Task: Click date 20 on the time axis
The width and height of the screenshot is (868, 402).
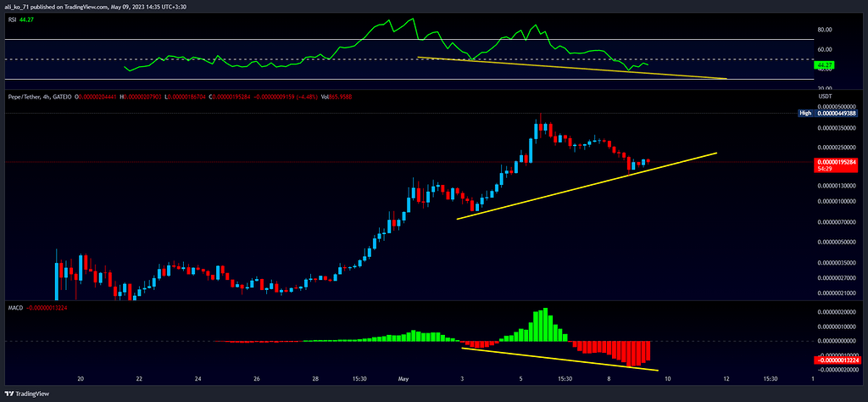Action: pyautogui.click(x=81, y=379)
